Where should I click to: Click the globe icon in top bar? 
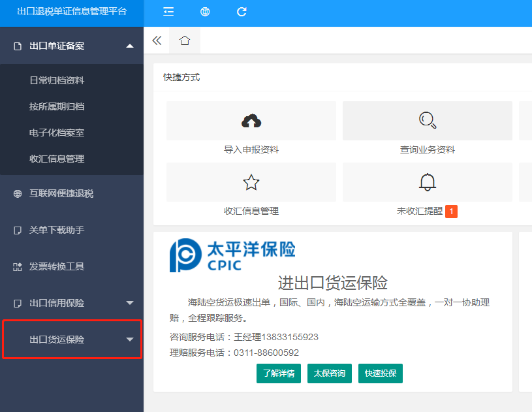(205, 12)
